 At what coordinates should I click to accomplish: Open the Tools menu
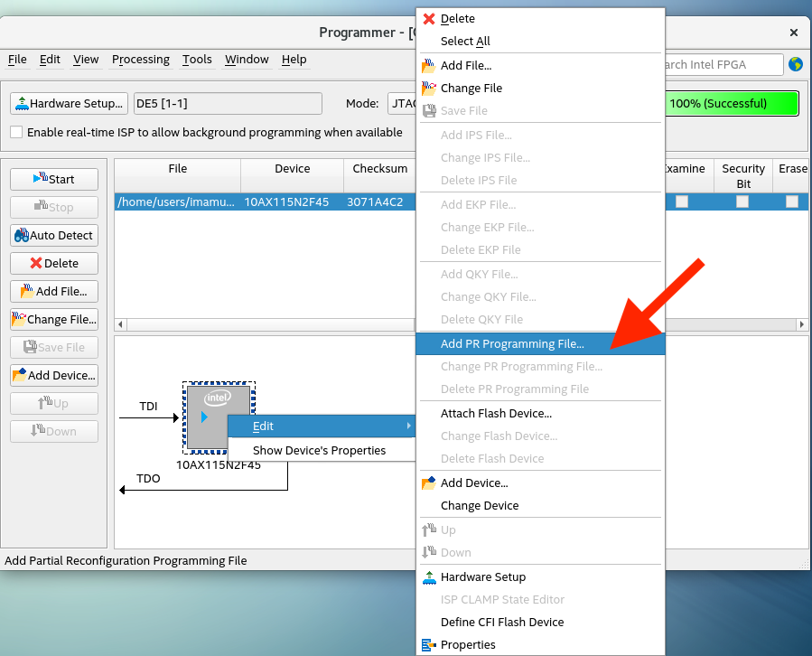197,60
